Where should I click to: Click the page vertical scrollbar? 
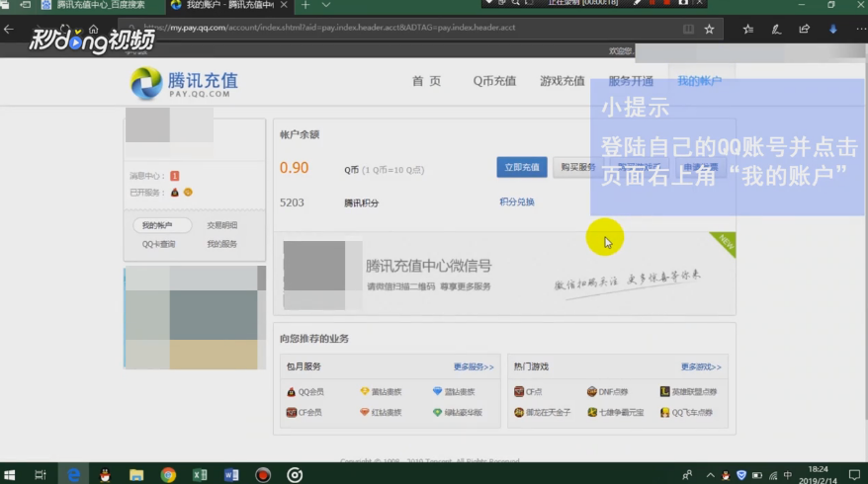point(865,238)
